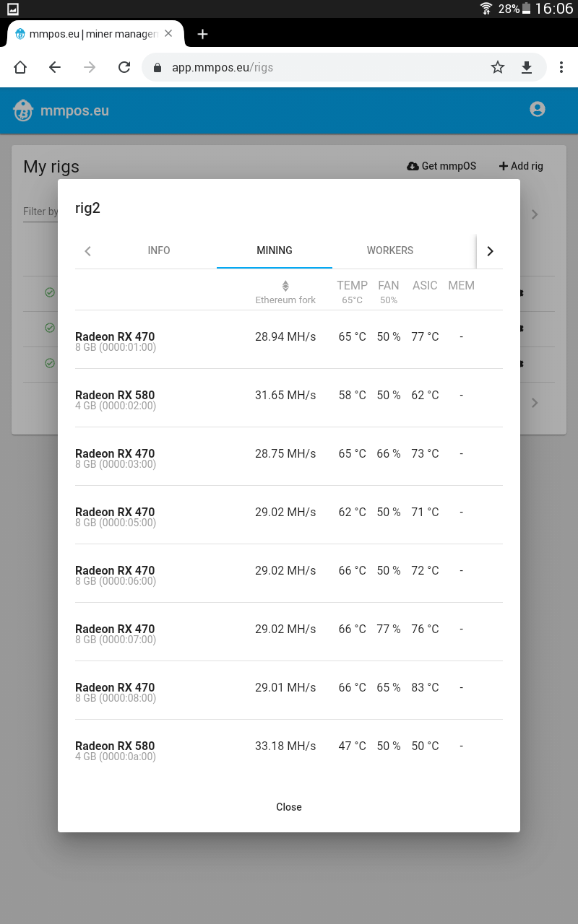Open a new browser tab
The width and height of the screenshot is (578, 924).
[202, 34]
